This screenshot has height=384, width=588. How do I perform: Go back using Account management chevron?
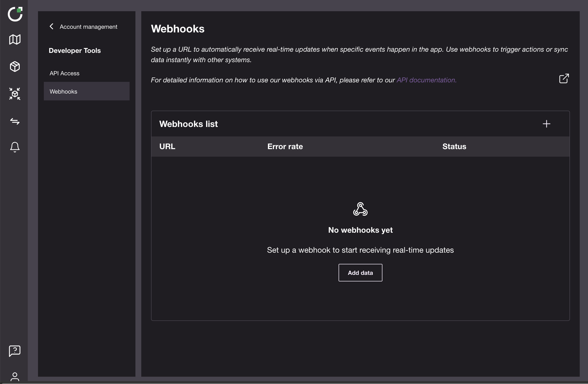52,27
